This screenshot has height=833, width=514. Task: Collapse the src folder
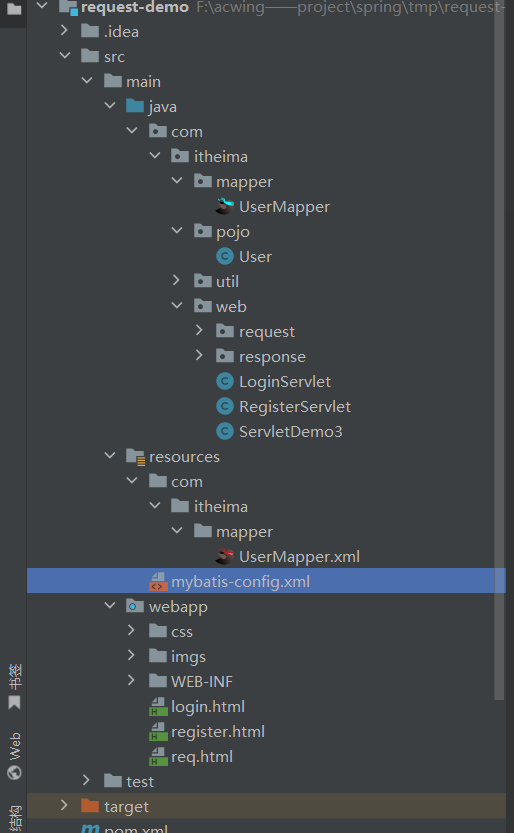tap(65, 55)
